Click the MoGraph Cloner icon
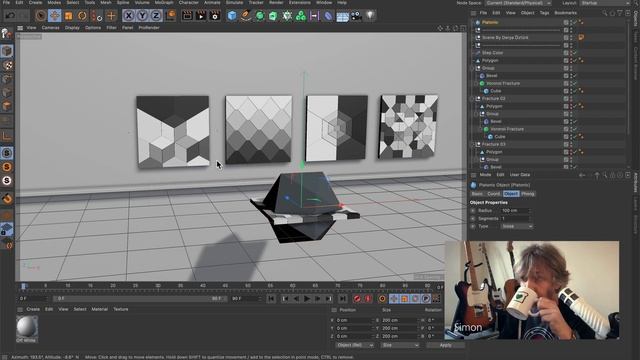The width and height of the screenshot is (640, 360). [x=301, y=16]
